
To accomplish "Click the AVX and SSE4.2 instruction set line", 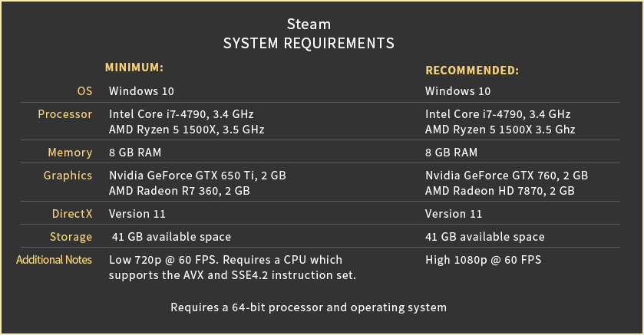I will pyautogui.click(x=233, y=275).
